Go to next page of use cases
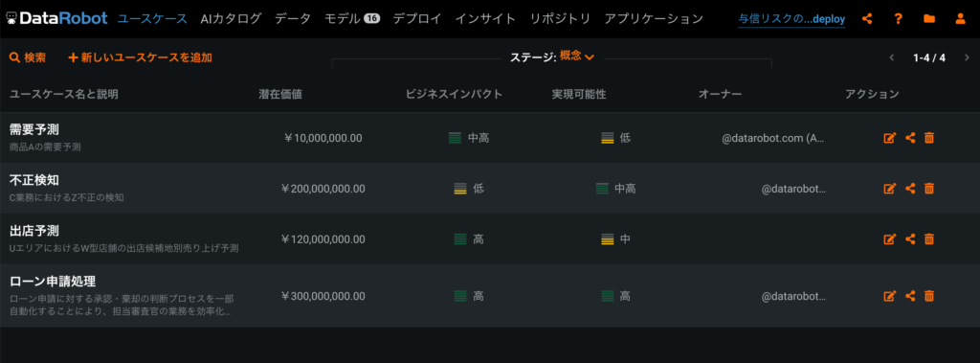This screenshot has height=363, width=980. coord(967,57)
